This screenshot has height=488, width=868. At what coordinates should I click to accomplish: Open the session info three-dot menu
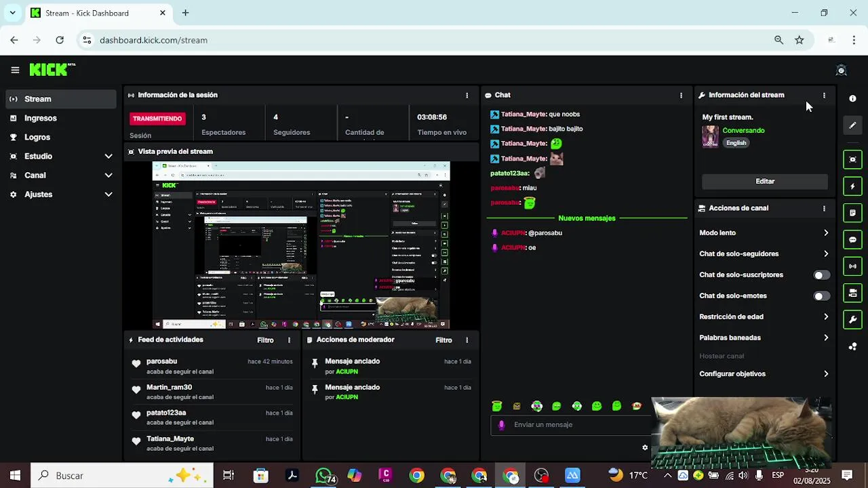point(467,96)
